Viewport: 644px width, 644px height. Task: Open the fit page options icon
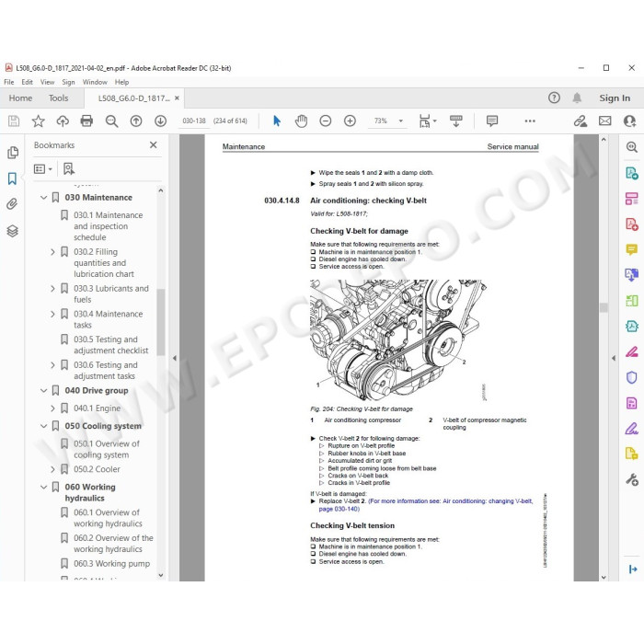(x=427, y=121)
